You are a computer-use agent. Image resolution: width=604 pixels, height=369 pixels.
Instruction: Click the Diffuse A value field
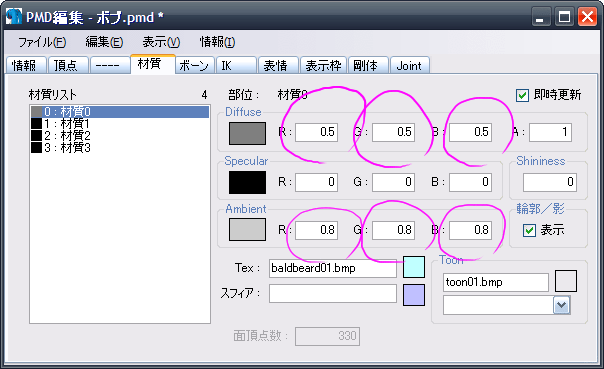[x=550, y=132]
